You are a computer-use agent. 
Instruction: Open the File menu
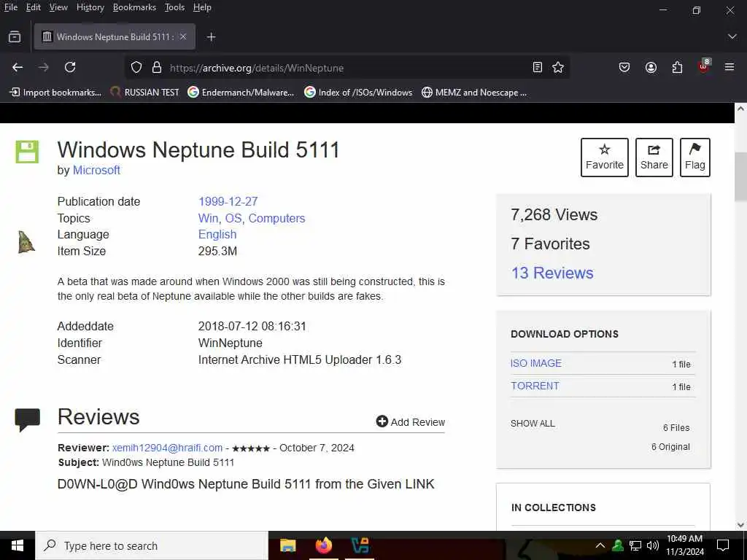[10, 7]
